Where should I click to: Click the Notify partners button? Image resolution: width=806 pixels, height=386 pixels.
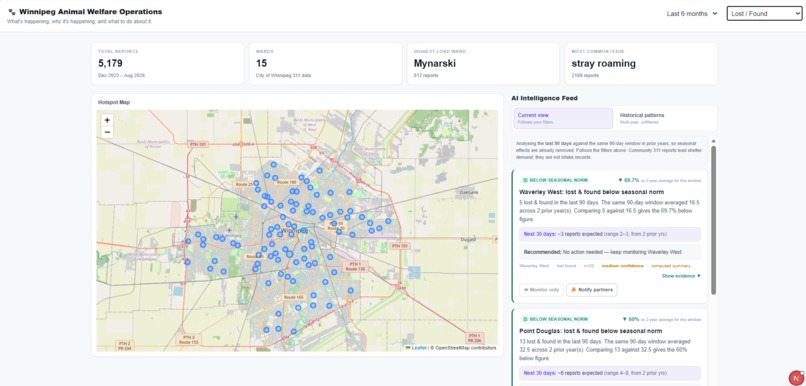click(592, 290)
